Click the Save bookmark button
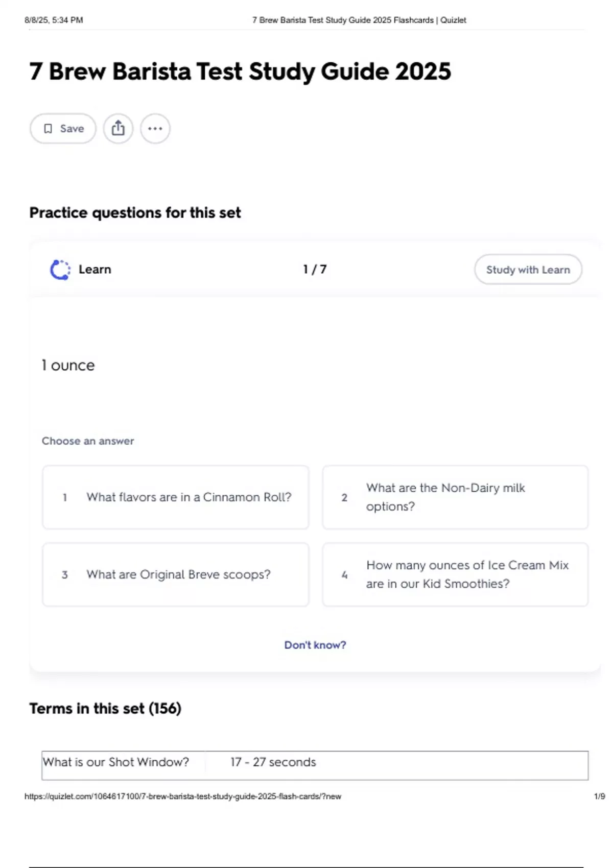 click(x=63, y=129)
